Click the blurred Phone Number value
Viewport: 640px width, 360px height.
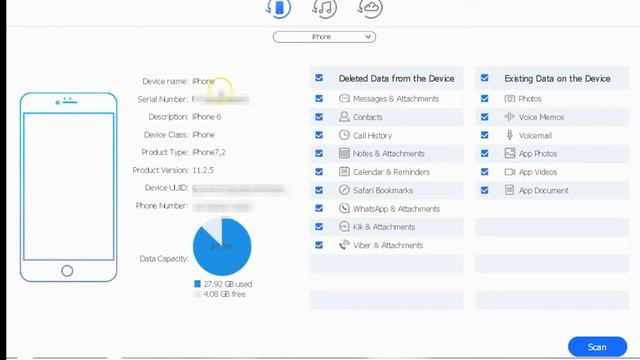pos(223,207)
